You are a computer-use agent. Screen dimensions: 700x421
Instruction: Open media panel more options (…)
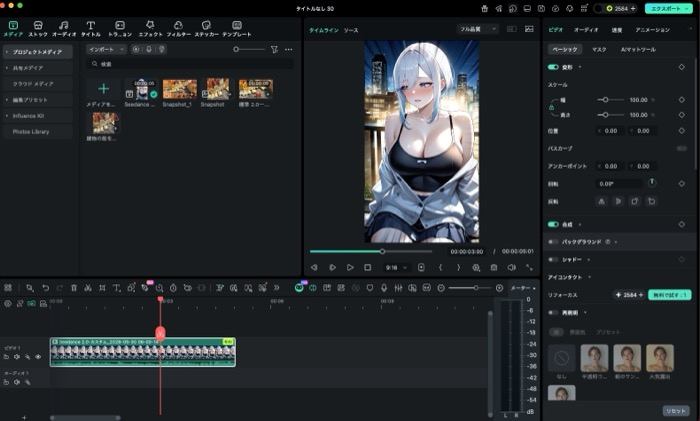coord(289,50)
